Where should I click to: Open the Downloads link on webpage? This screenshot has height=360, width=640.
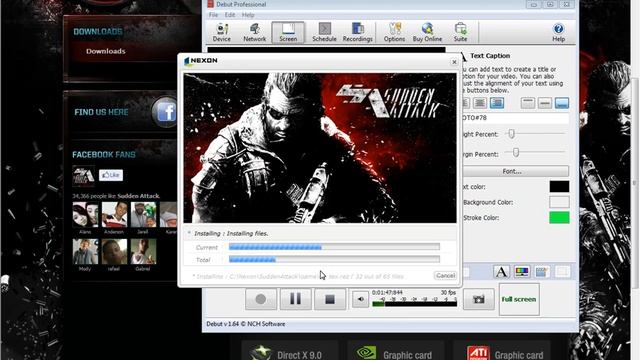click(x=106, y=51)
